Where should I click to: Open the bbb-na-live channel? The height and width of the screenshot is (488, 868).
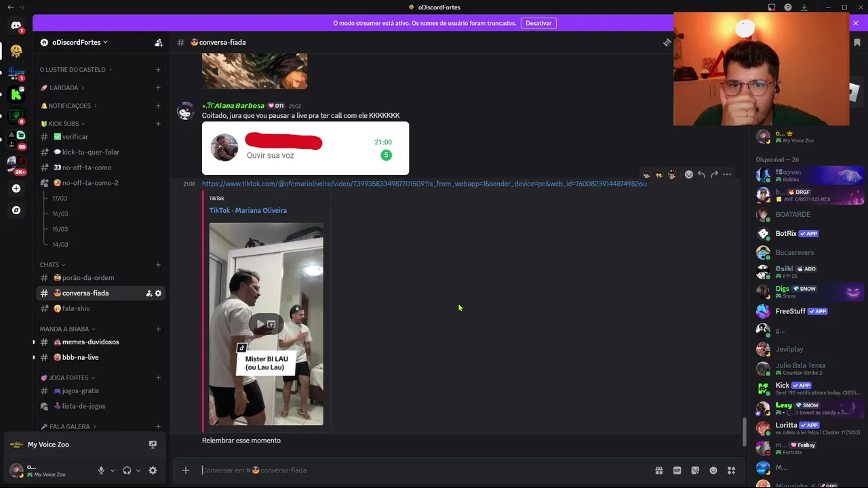coord(100,357)
